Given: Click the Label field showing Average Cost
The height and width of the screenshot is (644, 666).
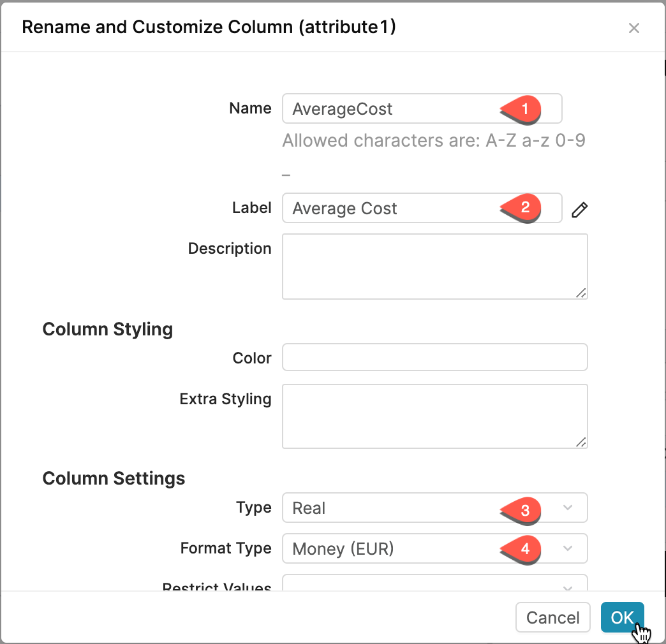Looking at the screenshot, I should coord(383,208).
